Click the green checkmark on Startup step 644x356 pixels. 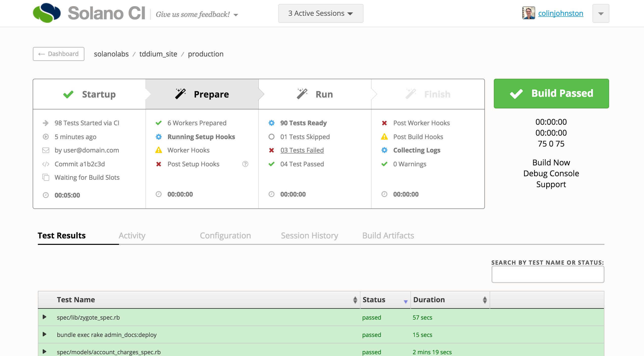pos(68,94)
